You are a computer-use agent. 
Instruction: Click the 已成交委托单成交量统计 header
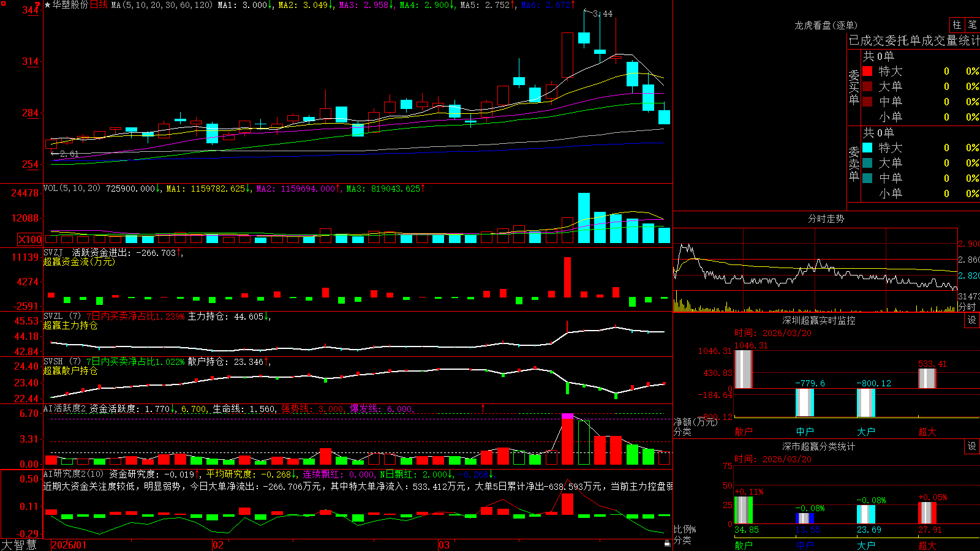click(914, 40)
